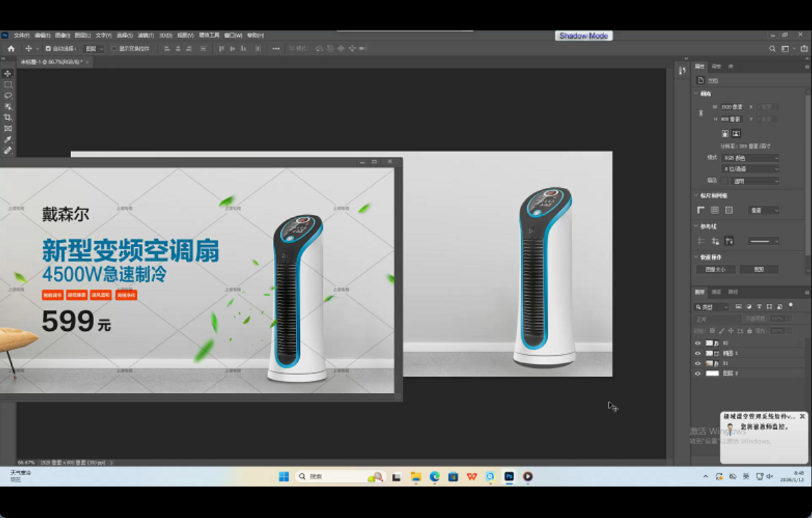The height and width of the screenshot is (518, 812).
Task: Click the three-dots more options icon
Action: point(276,49)
